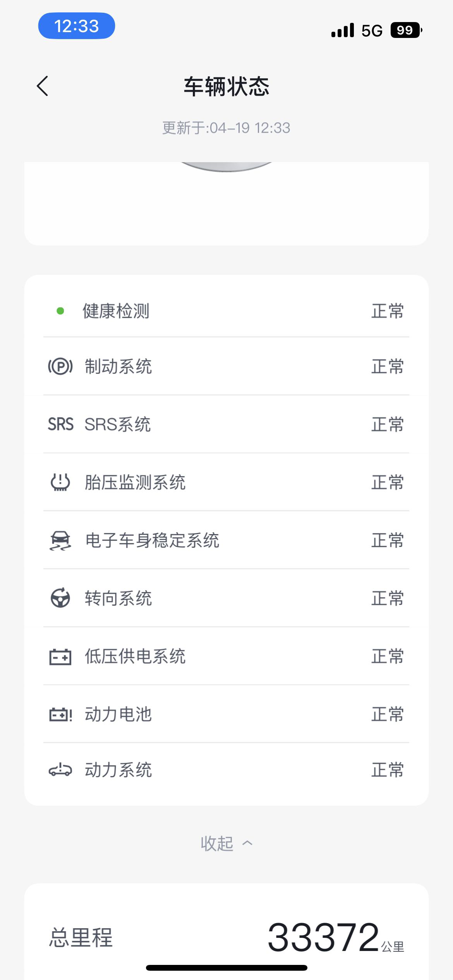The height and width of the screenshot is (980, 453).
Task: Tap the 胎压监测系统 label
Action: [x=135, y=482]
